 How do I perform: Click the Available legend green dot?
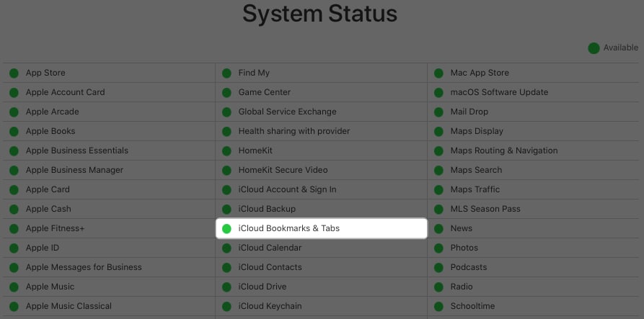[x=594, y=48]
